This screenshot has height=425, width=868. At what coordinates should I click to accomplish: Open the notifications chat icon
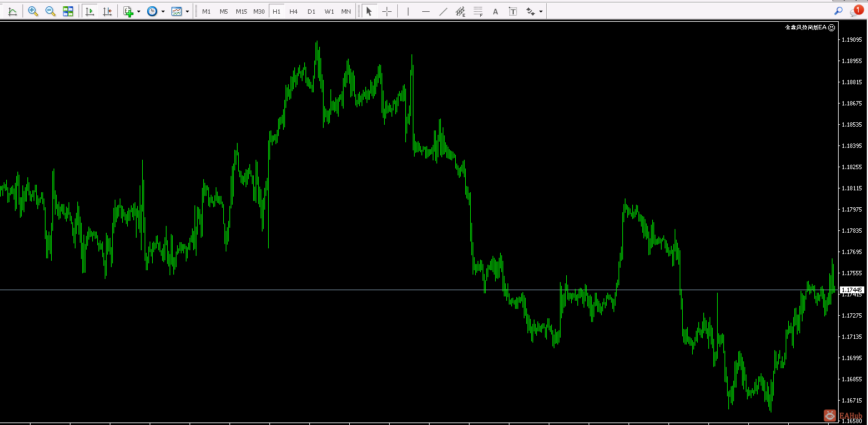pos(856,11)
